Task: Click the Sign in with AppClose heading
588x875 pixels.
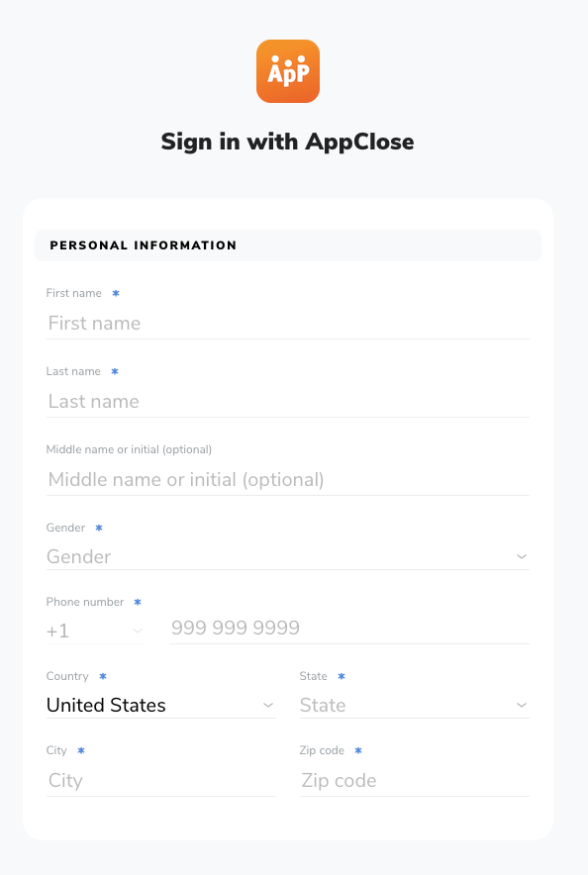Action: [288, 142]
